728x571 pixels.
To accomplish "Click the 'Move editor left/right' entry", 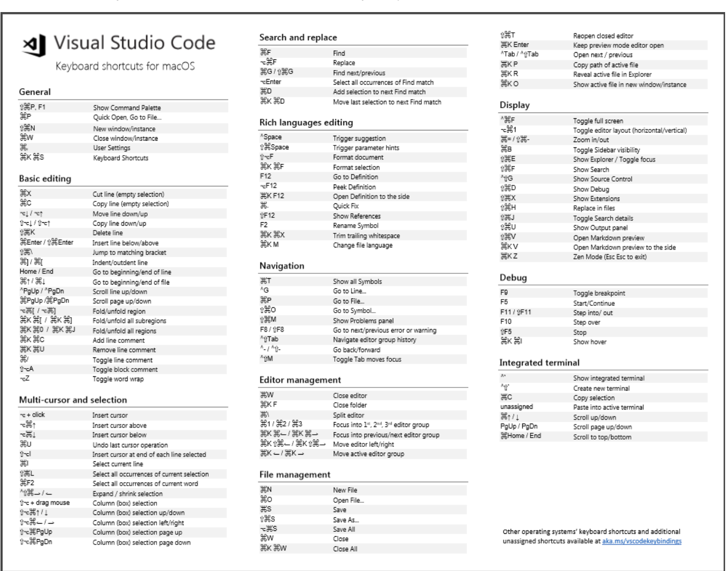I will coord(363,444).
